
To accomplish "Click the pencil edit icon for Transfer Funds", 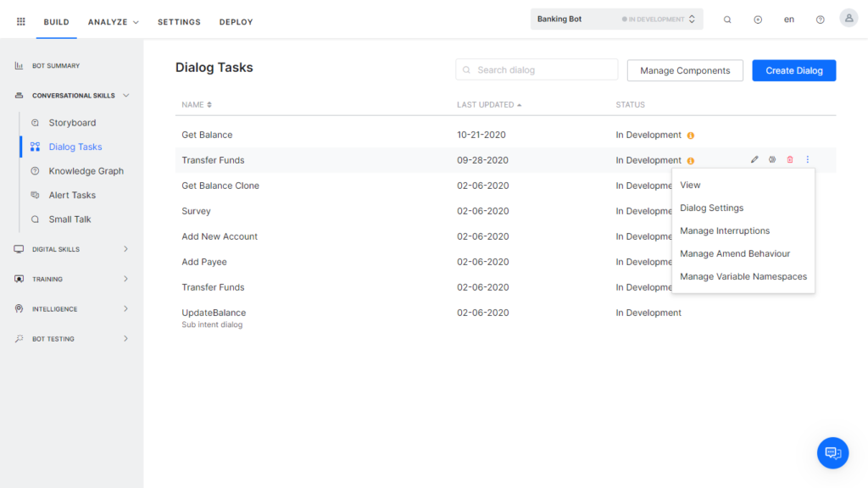I will (754, 160).
